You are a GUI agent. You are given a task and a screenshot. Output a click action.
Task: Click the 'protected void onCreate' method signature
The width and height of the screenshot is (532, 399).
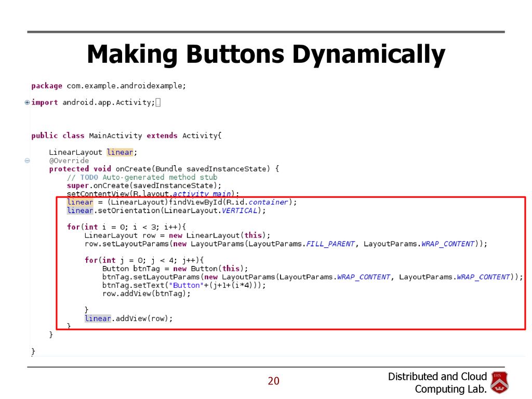(164, 169)
